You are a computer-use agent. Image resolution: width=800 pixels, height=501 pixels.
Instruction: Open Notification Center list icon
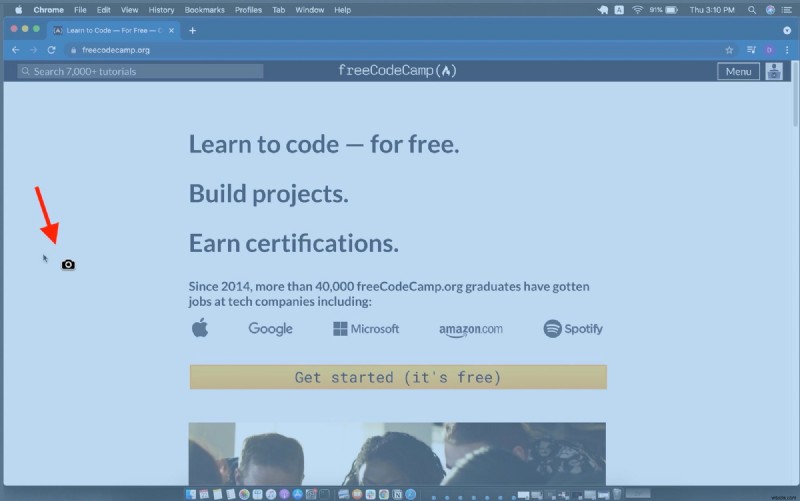tap(787, 10)
